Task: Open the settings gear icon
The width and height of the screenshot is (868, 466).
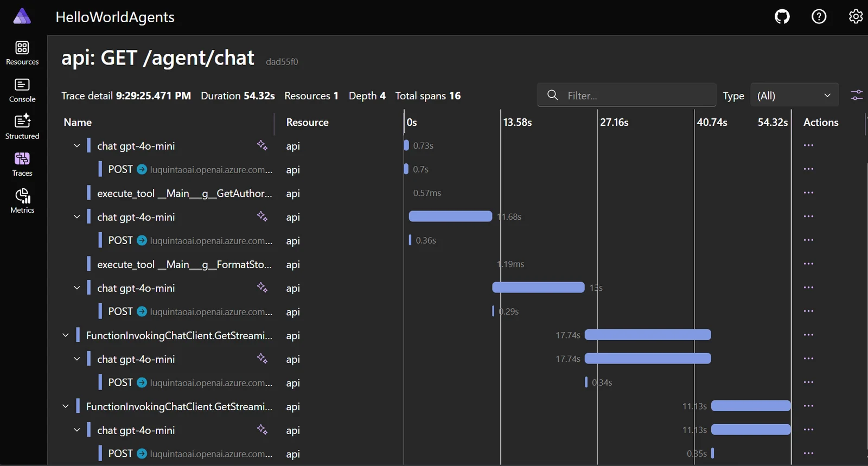Action: (x=856, y=17)
